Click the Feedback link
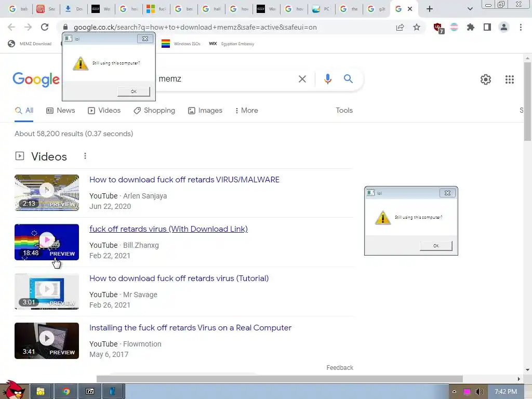This screenshot has height=399, width=532. (340, 368)
